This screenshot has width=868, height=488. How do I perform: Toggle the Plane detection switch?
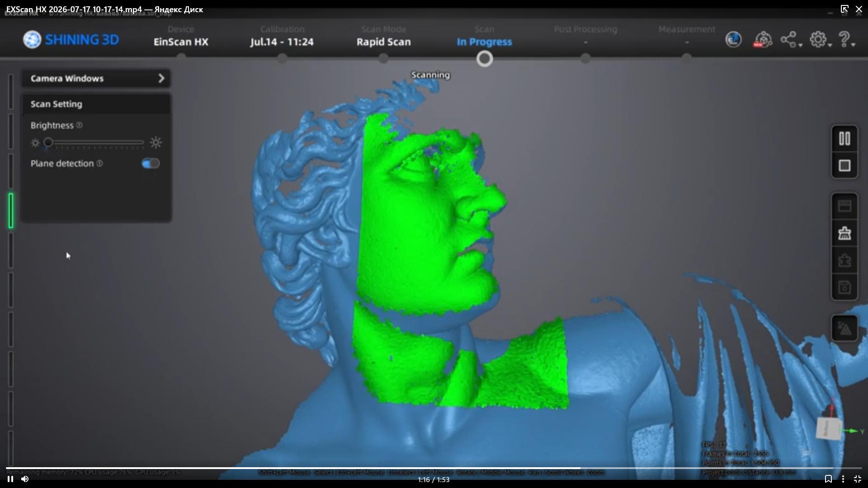151,164
